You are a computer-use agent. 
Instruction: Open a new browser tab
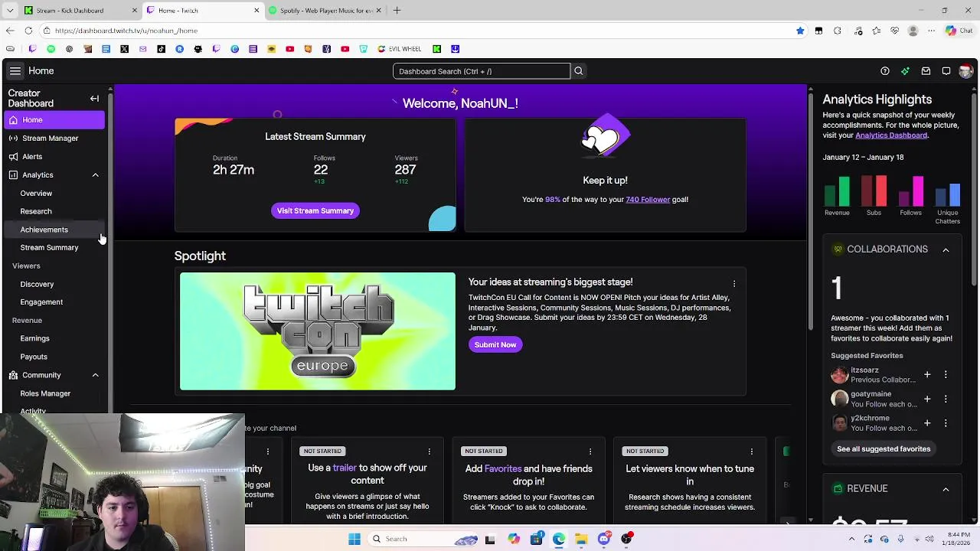[397, 11]
